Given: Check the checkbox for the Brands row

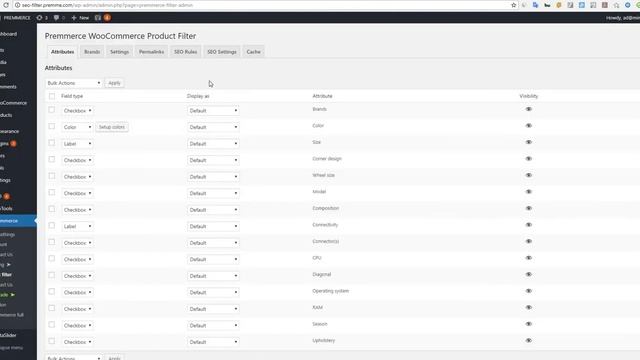Looking at the screenshot, I should tap(51, 110).
